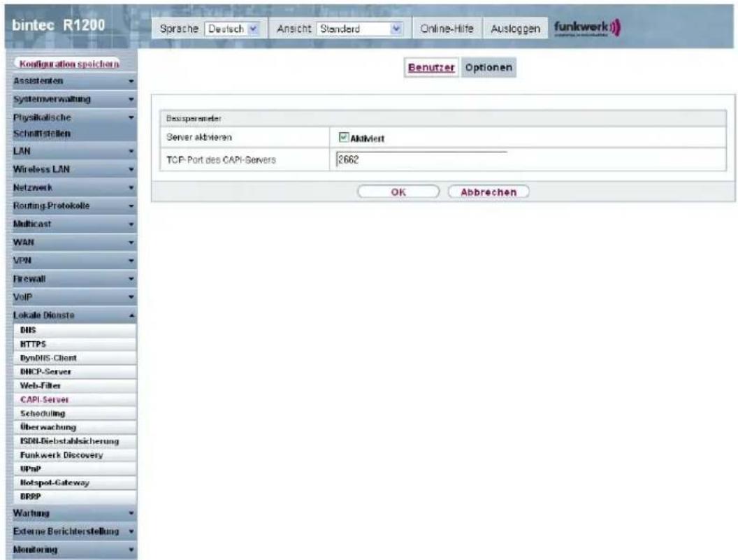
Task: Select the CAPI-Server item
Action: coord(75,399)
